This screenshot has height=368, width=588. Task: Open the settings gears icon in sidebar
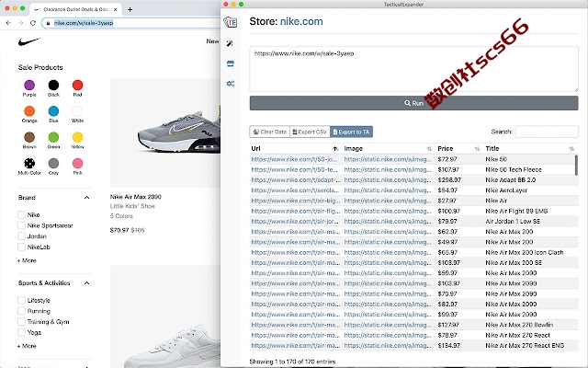231,84
